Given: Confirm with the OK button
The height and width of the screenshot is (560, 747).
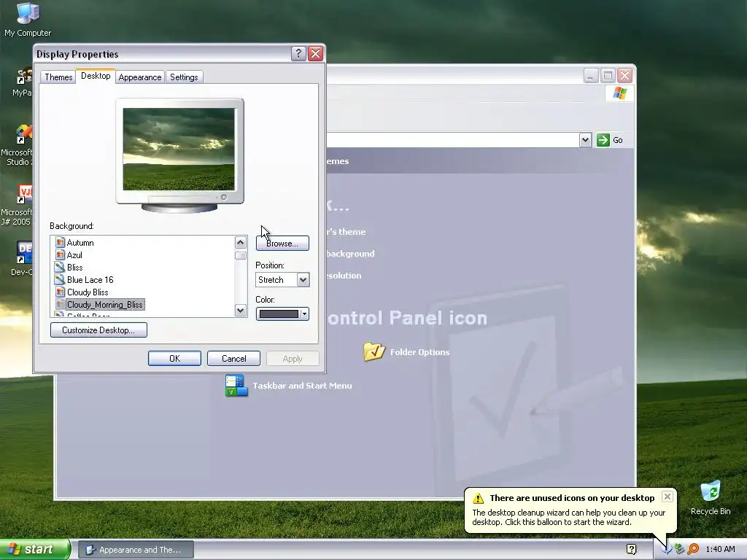Looking at the screenshot, I should [x=174, y=359].
